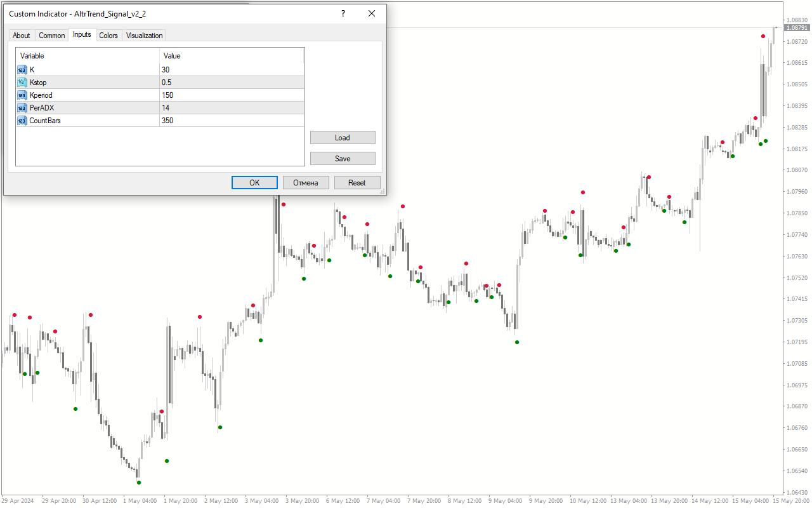Confirm settings with OK

[254, 183]
